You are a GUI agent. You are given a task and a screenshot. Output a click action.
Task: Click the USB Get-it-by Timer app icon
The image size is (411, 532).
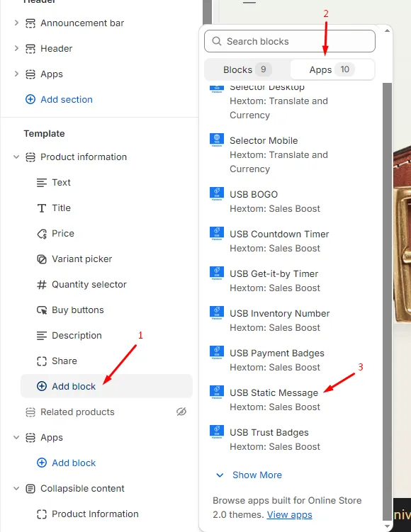(217, 273)
